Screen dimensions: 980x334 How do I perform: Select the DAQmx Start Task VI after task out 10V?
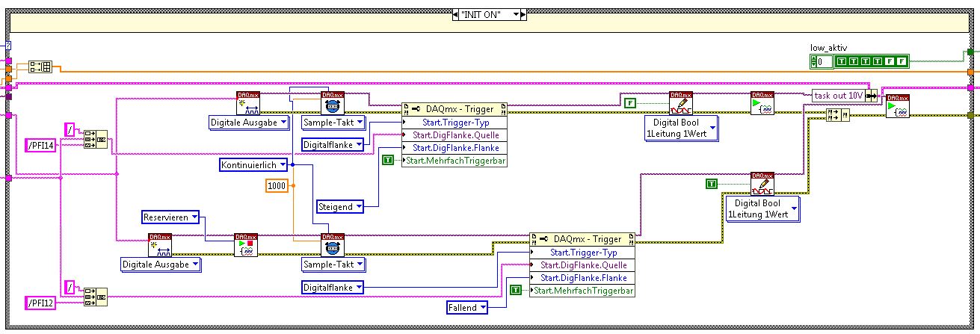coord(897,107)
